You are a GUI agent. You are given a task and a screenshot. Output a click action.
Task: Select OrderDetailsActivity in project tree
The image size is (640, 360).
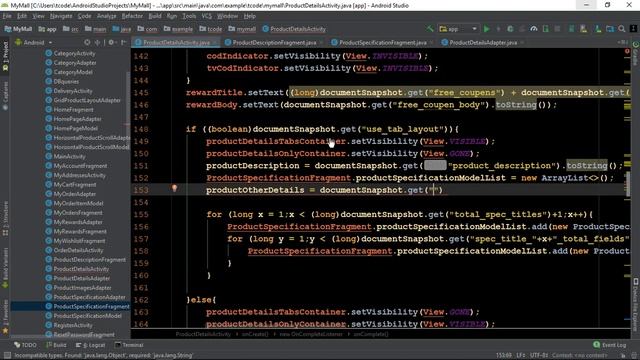78,251
